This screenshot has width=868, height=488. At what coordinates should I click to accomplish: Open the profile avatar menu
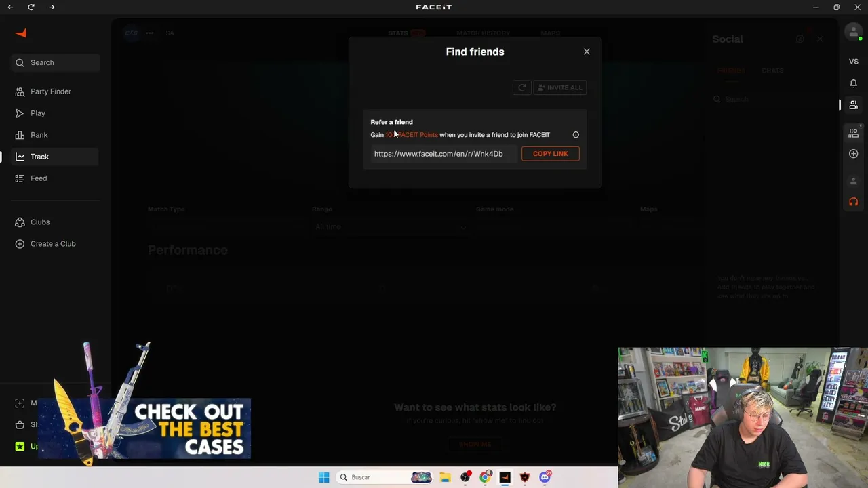coord(853,32)
